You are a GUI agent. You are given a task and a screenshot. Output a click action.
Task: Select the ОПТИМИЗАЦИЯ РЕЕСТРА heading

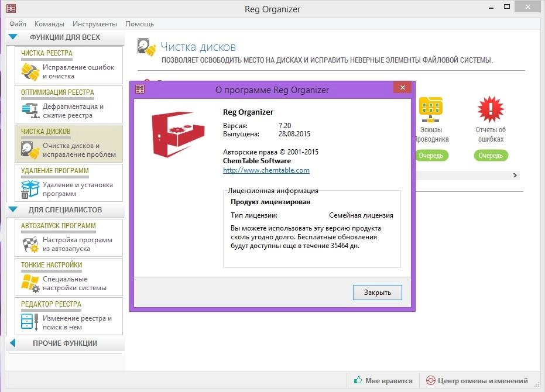[57, 92]
